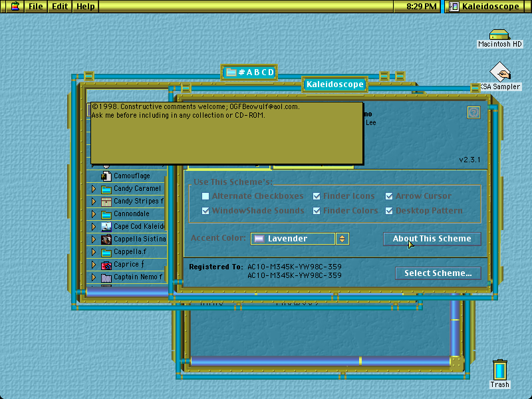Screen dimensions: 532x399
Task: Expand the Cannondale folder triangle
Action: point(94,214)
